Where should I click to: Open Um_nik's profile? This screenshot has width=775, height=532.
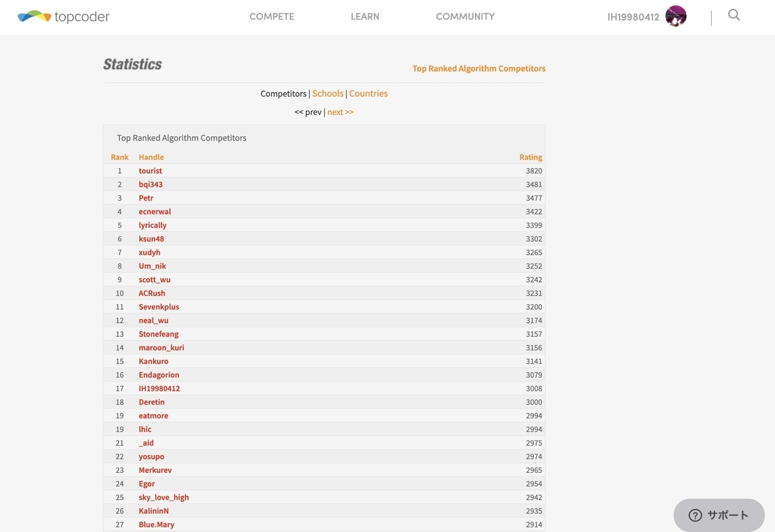(x=152, y=266)
